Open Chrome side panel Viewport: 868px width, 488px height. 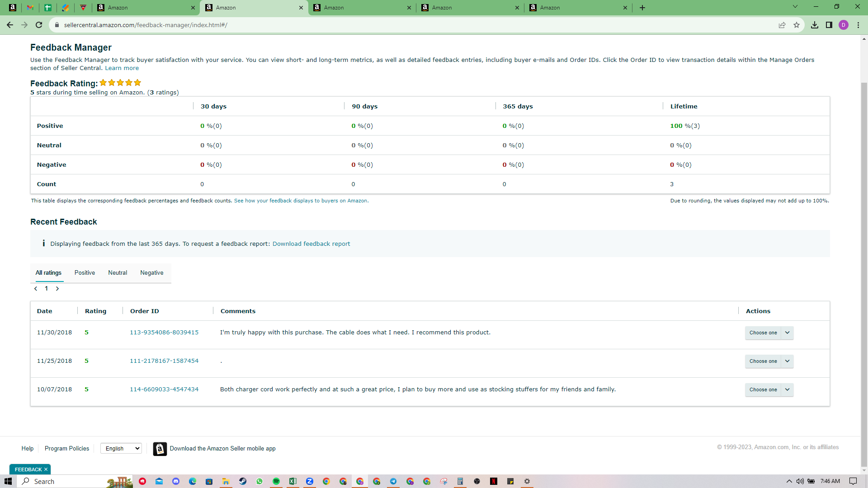point(829,25)
